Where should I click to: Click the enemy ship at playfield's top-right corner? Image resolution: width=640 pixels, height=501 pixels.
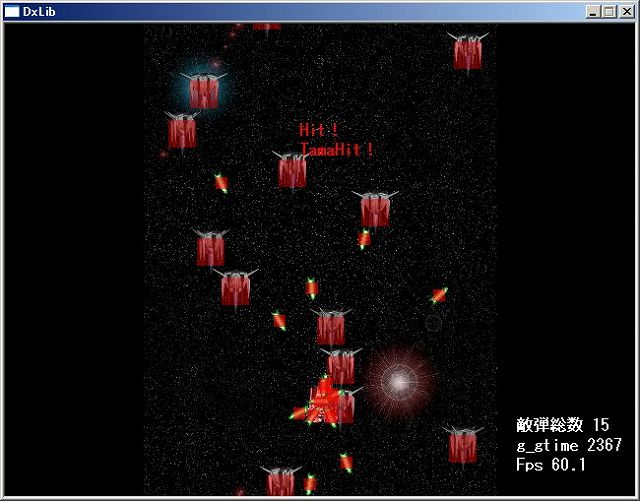[x=468, y=52]
